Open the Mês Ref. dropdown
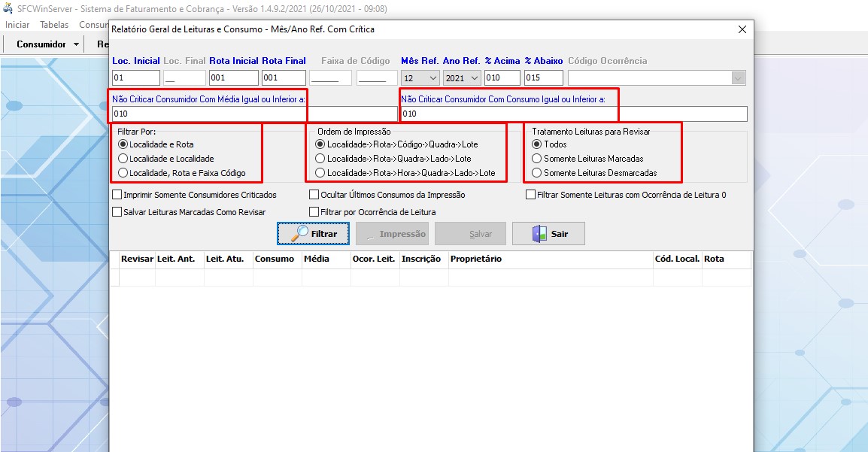Image resolution: width=868 pixels, height=452 pixels. coord(432,78)
